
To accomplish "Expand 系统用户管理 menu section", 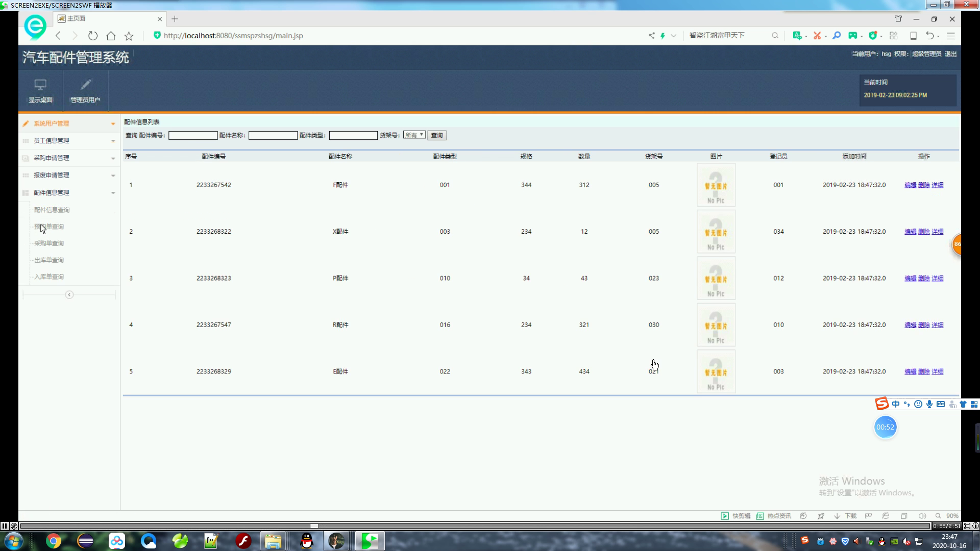I will pyautogui.click(x=69, y=123).
